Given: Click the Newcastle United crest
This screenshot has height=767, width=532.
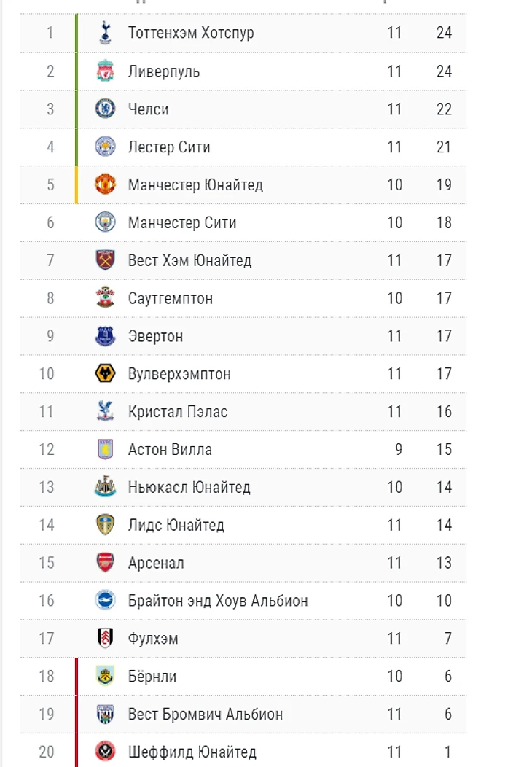Looking at the screenshot, I should [x=106, y=487].
